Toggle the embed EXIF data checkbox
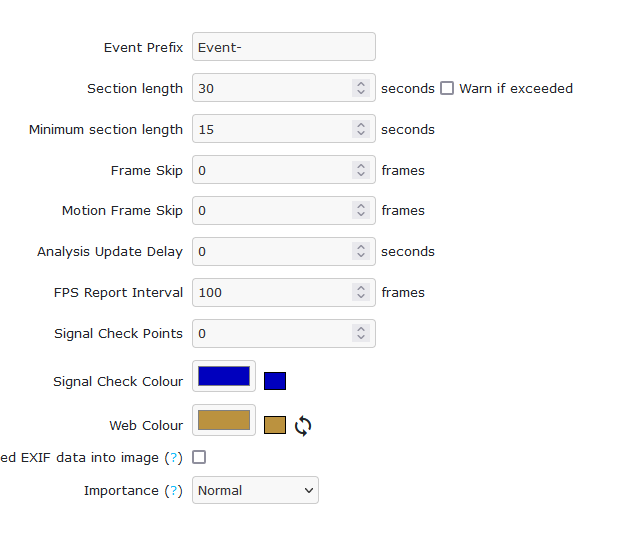 pyautogui.click(x=199, y=457)
